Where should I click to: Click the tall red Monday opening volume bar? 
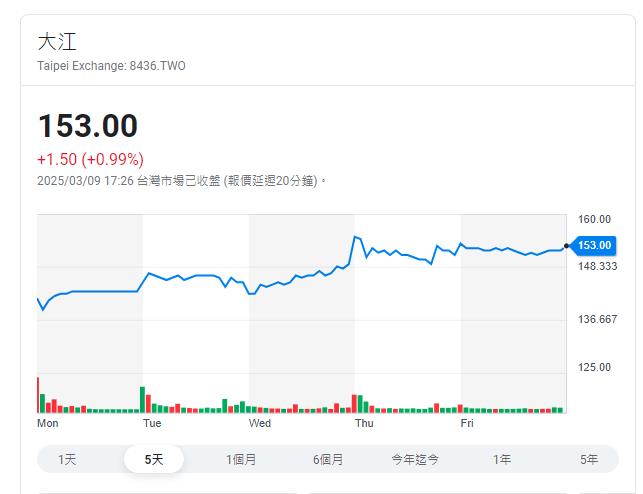tap(38, 395)
